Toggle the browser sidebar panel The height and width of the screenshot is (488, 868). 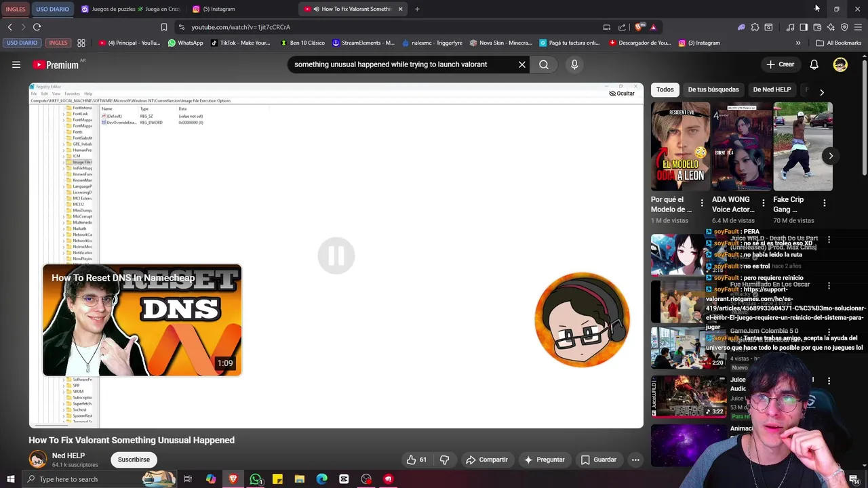click(x=804, y=27)
